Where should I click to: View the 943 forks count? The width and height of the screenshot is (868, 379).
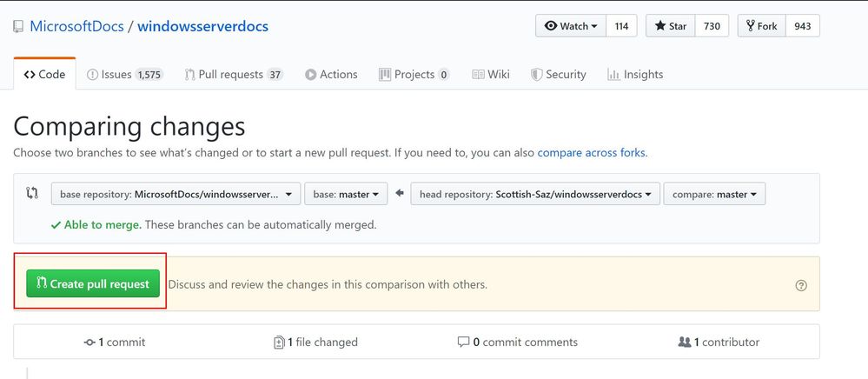pyautogui.click(x=802, y=26)
